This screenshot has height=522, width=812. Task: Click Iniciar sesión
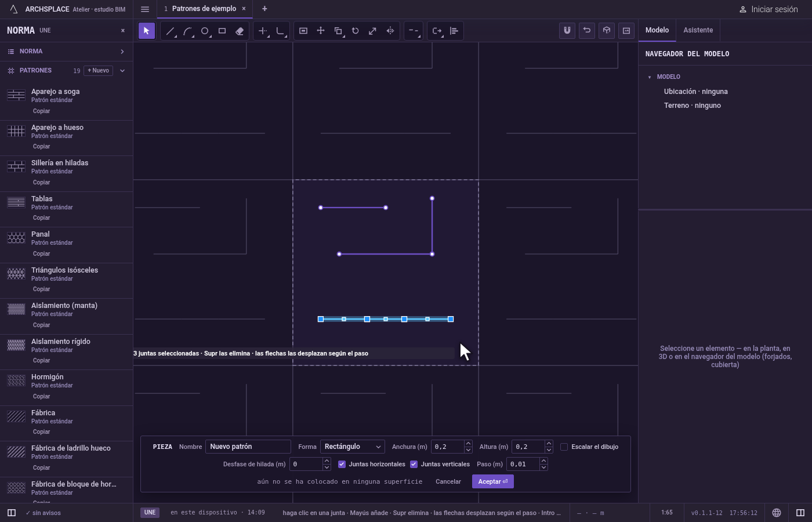(768, 9)
